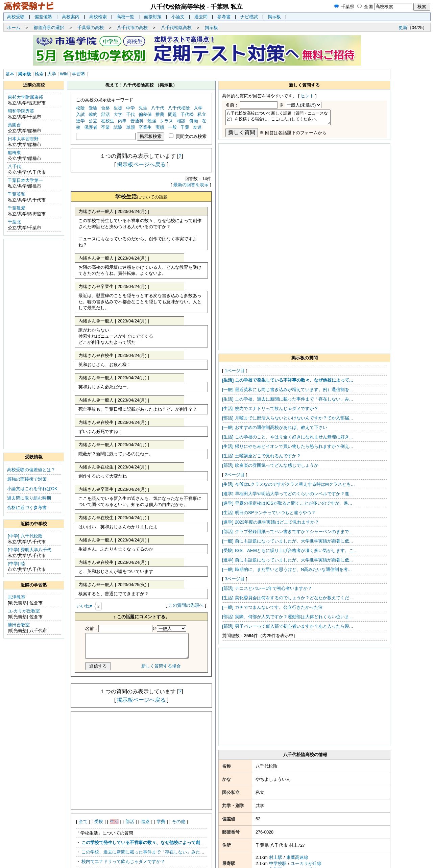The width and height of the screenshot is (434, 868).
Task: Open 千葉英和 in nearby schools
Action: (17, 194)
